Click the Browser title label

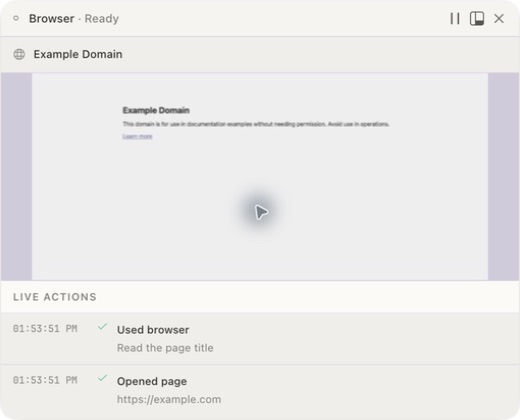52,19
